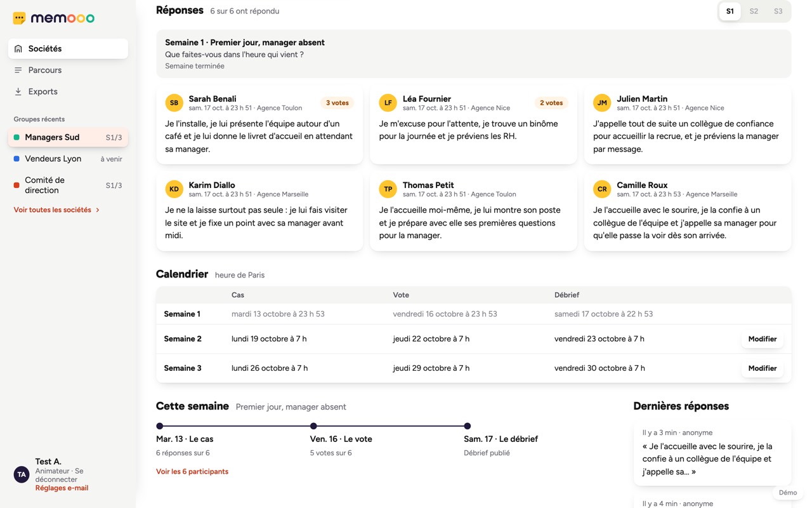
Task: Click Semaine 2 Vote date cell
Action: tap(431, 339)
